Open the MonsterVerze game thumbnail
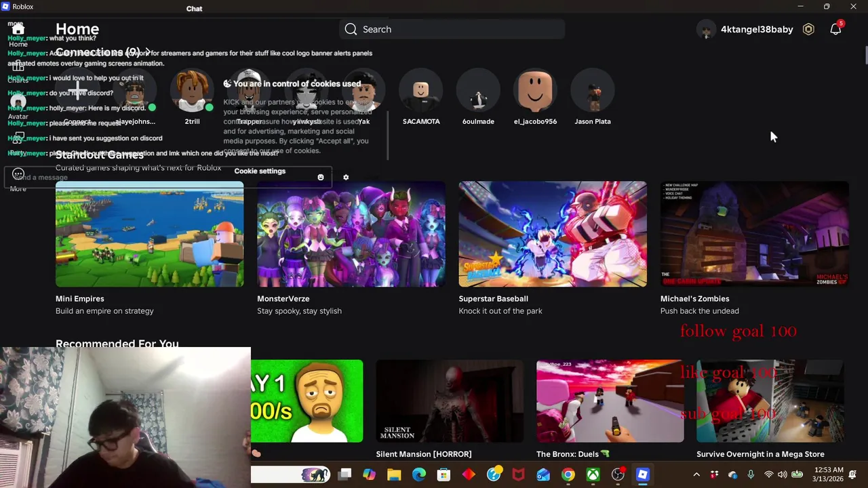Screen dimensions: 868x488 [351, 234]
